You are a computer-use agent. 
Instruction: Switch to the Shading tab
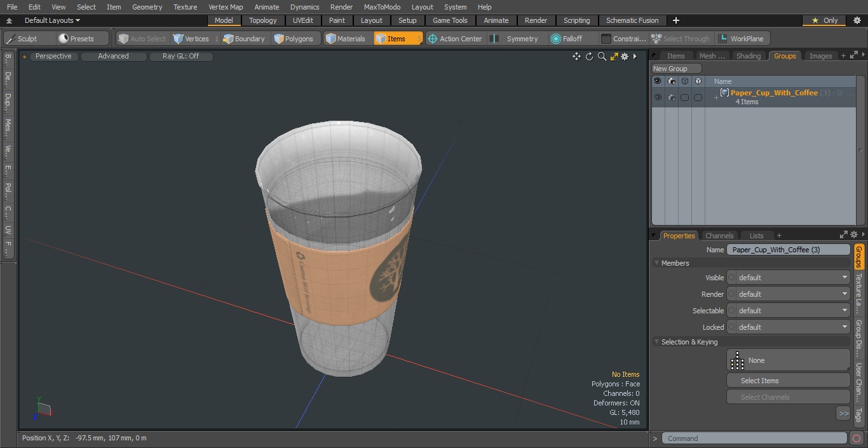749,56
